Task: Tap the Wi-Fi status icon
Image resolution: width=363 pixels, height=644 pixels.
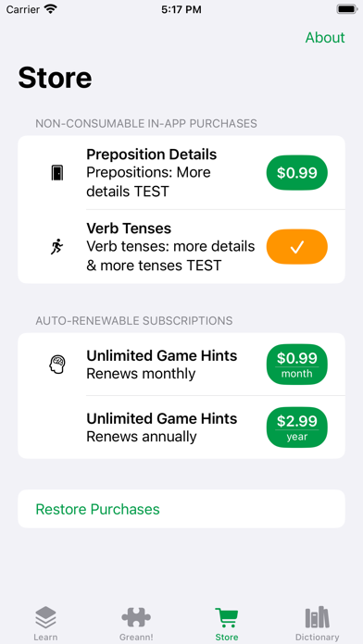Action: [51, 9]
